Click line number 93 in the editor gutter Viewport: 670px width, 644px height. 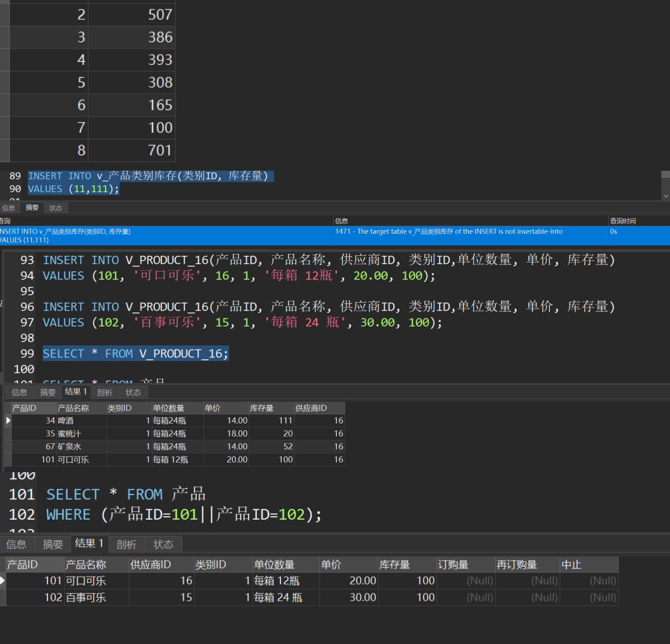tap(27, 260)
